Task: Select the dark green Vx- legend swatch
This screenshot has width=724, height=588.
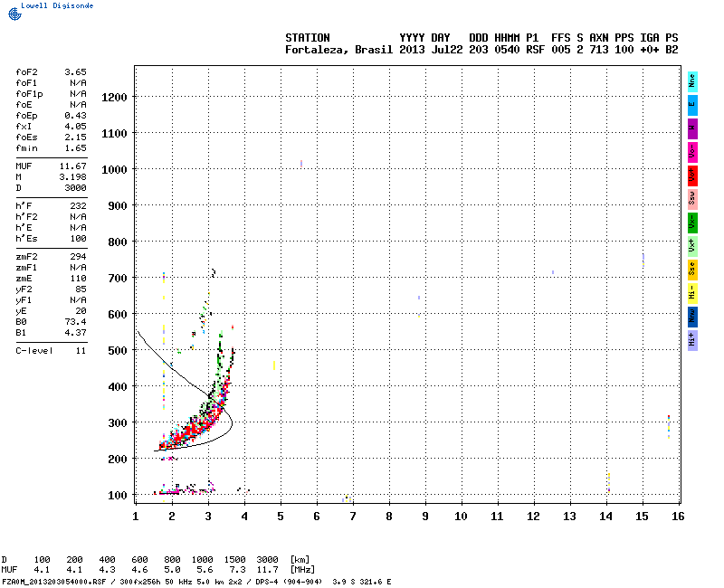Action: pyautogui.click(x=692, y=223)
